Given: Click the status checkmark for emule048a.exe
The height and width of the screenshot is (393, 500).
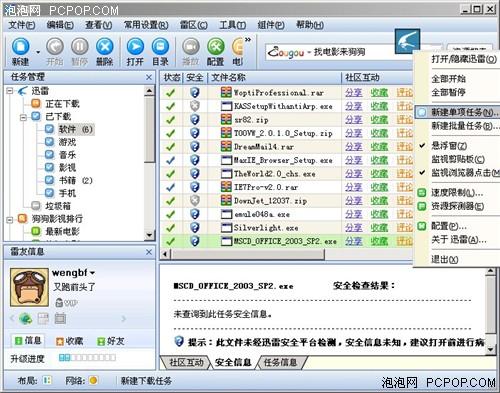Looking at the screenshot, I should click(170, 214).
